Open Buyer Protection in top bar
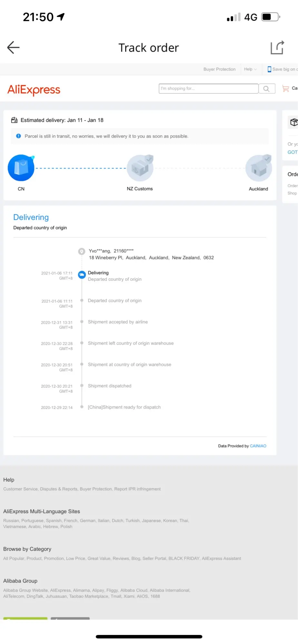Image resolution: width=298 pixels, height=644 pixels. (x=219, y=69)
